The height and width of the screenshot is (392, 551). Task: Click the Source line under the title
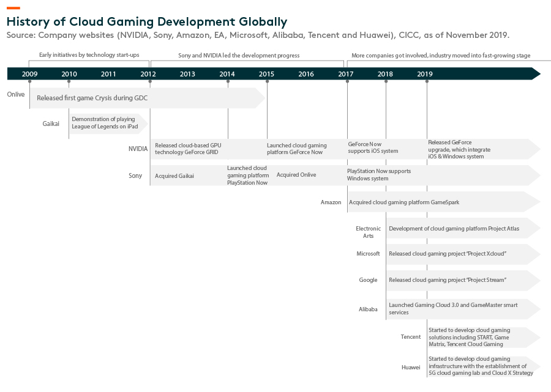(x=258, y=35)
